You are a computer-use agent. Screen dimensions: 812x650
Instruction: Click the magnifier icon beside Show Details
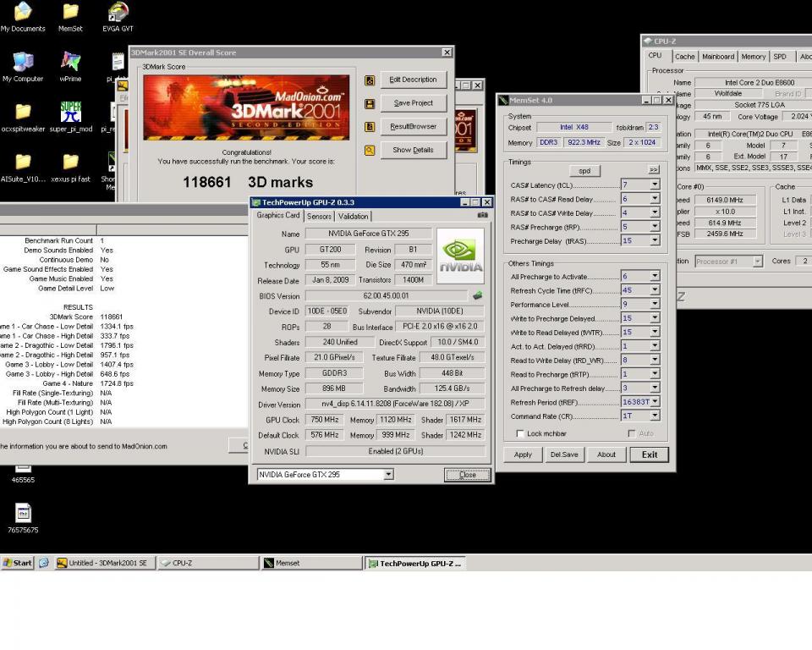[370, 151]
